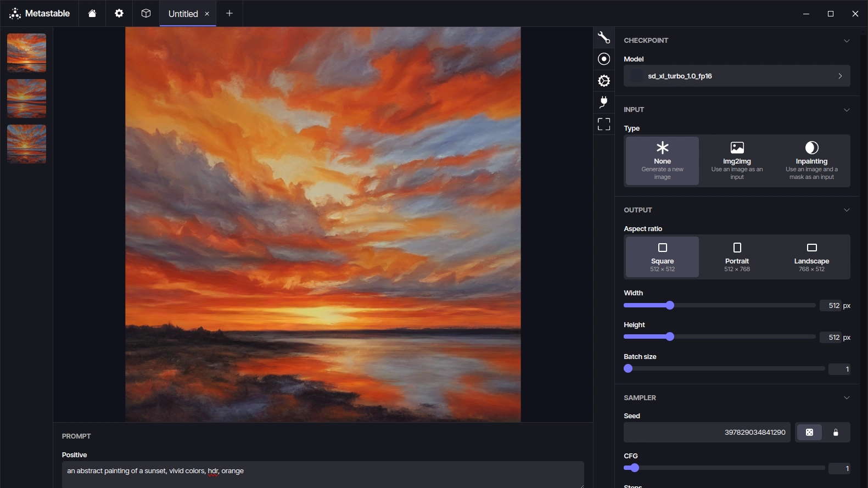Collapse the SAMPLER section
This screenshot has width=868, height=488.
click(847, 398)
